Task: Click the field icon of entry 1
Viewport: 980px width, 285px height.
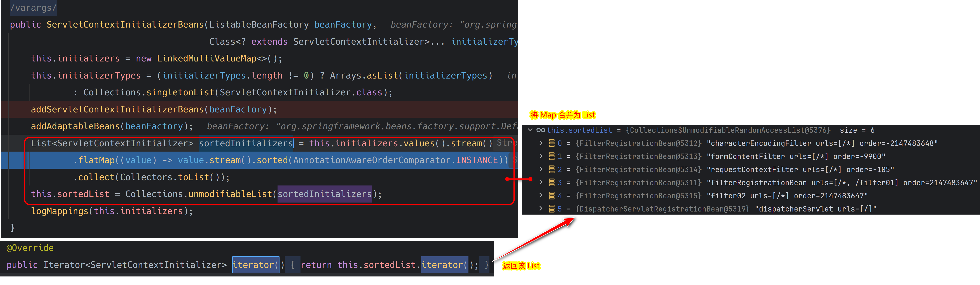Action: tap(552, 156)
